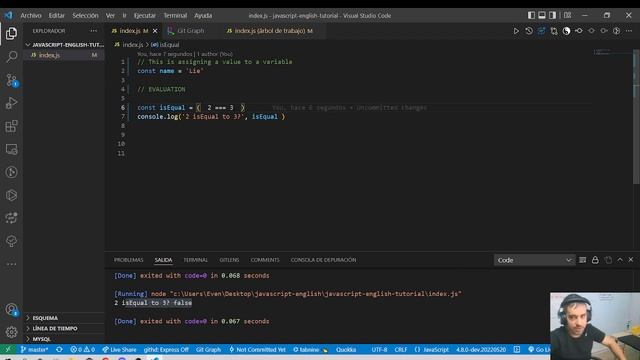
Task: Switch to the Git Graph tab
Action: (x=191, y=31)
